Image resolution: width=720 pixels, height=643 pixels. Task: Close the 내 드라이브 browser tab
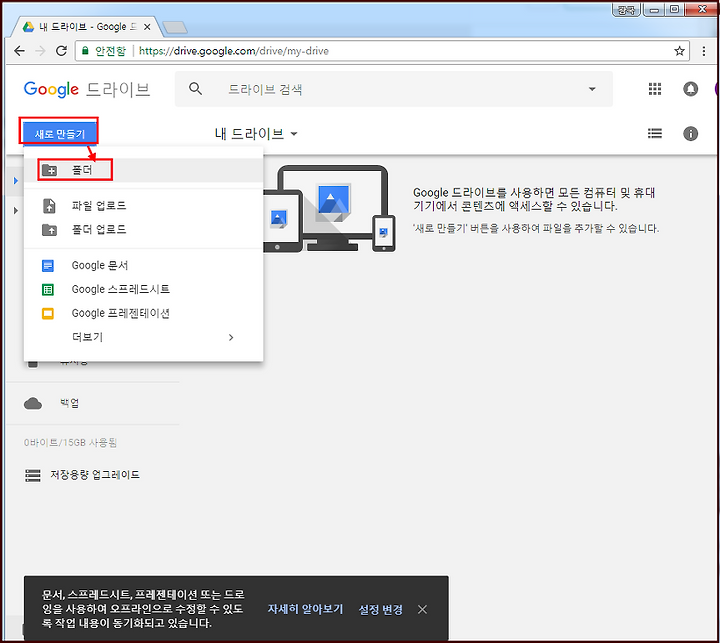click(147, 27)
